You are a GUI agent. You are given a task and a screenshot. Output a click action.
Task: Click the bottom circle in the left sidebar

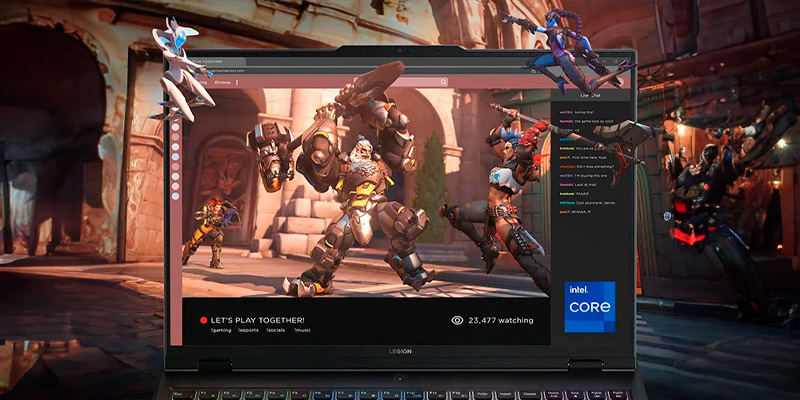pos(176,196)
